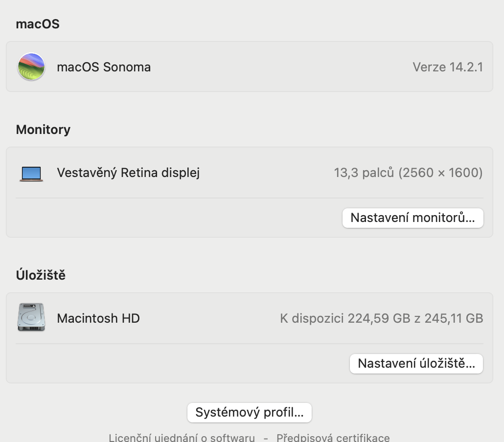The height and width of the screenshot is (442, 504).
Task: Click the macOS section heading
Action: pos(38,24)
